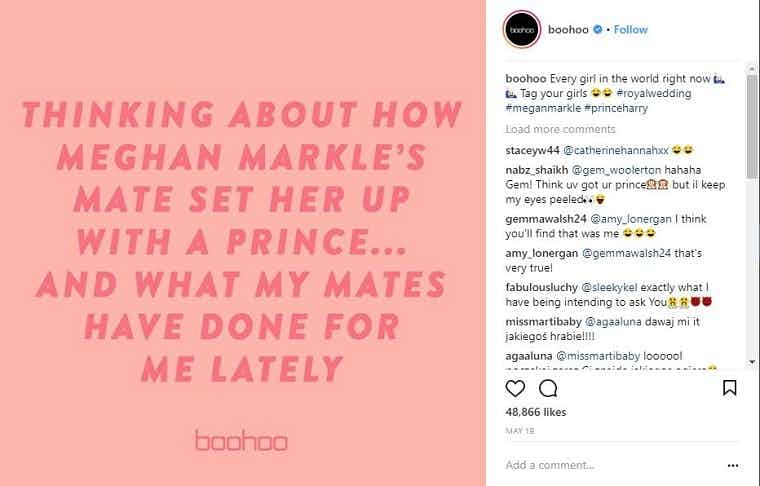The height and width of the screenshot is (486, 760).
Task: Load more comments on the post
Action: coord(560,130)
